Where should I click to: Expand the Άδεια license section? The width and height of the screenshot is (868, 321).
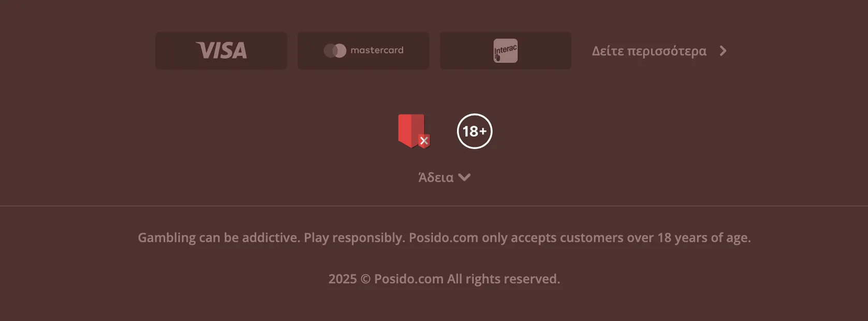444,177
